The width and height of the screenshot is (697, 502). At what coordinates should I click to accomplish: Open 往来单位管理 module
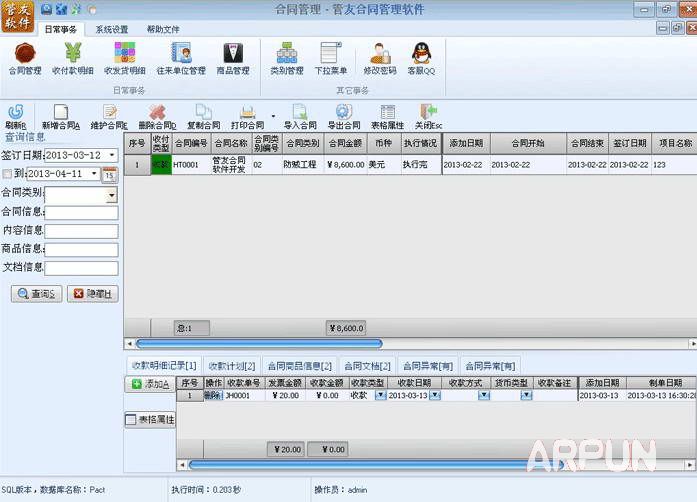[x=180, y=58]
